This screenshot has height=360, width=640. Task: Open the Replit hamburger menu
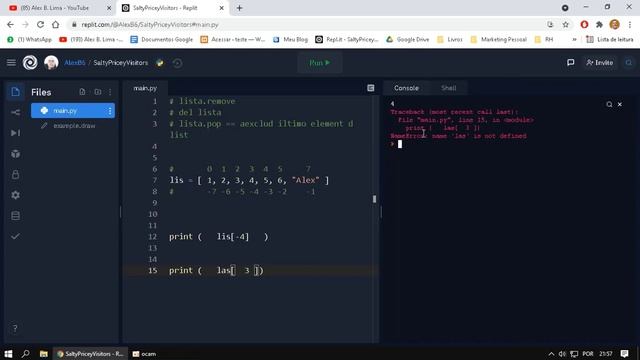11,62
